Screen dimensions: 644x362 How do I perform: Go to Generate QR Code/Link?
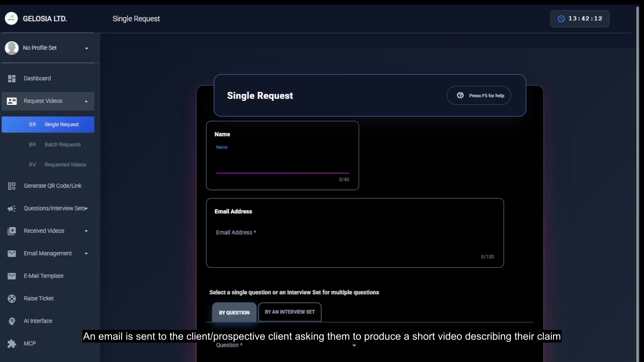[48, 186]
